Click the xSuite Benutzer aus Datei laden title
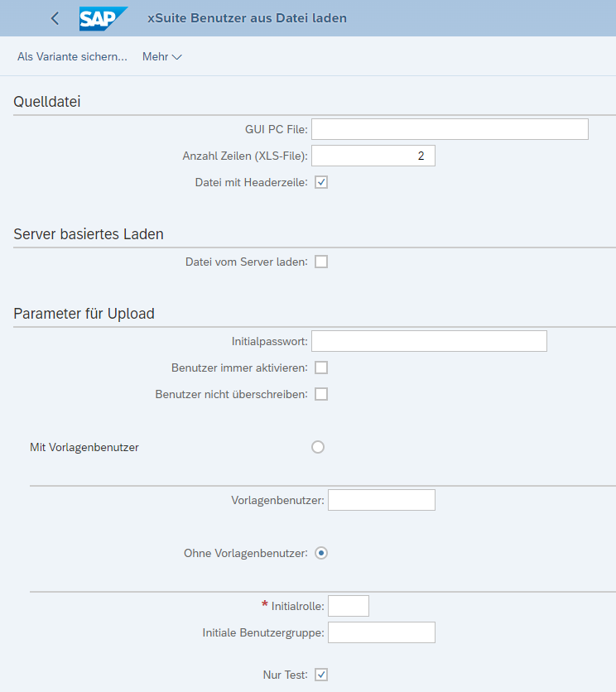 (247, 18)
